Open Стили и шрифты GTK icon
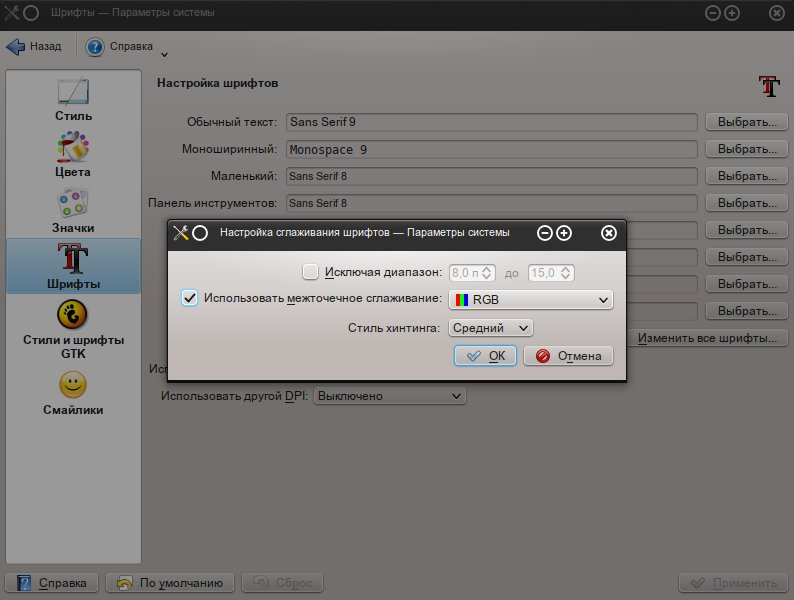This screenshot has height=600, width=794. 73,316
